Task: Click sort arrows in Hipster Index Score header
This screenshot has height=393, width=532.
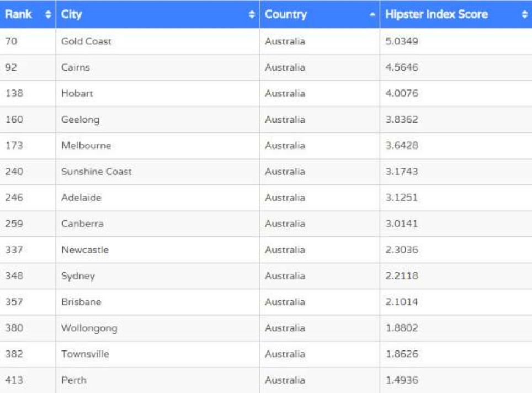Action: pyautogui.click(x=524, y=15)
